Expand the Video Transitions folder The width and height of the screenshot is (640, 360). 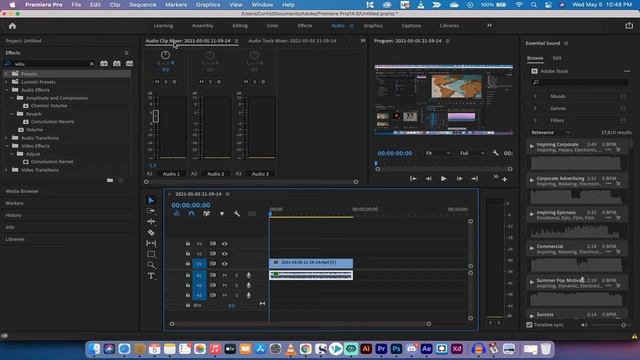7,170
